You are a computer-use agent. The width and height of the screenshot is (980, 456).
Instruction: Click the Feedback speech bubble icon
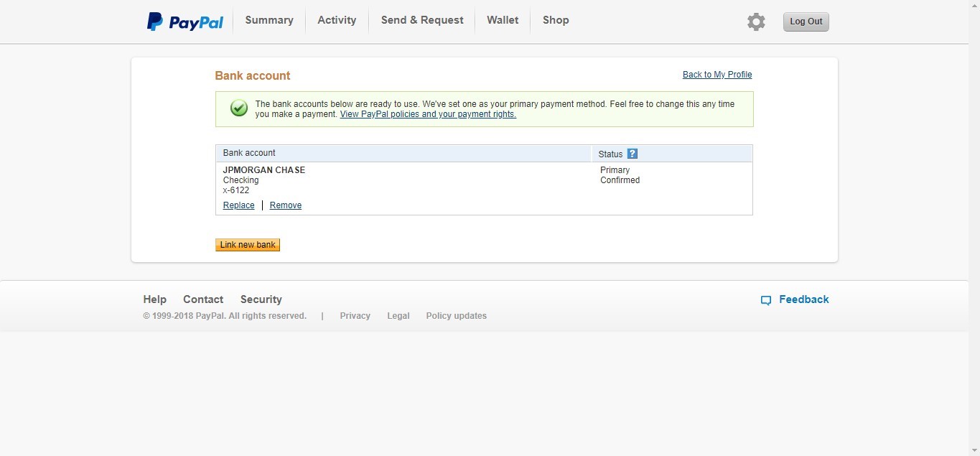coord(766,300)
